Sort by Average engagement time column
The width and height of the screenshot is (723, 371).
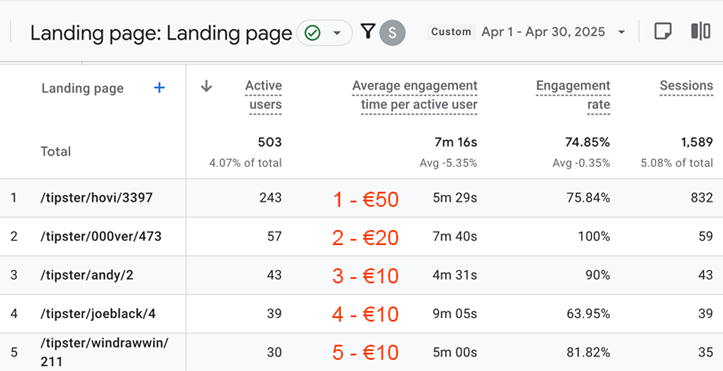[415, 95]
